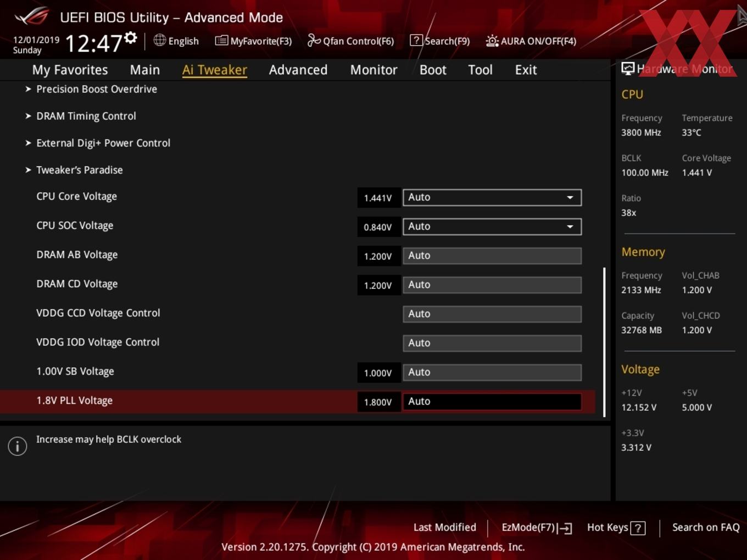The height and width of the screenshot is (560, 747).
Task: Click the info circle icon
Action: click(18, 446)
